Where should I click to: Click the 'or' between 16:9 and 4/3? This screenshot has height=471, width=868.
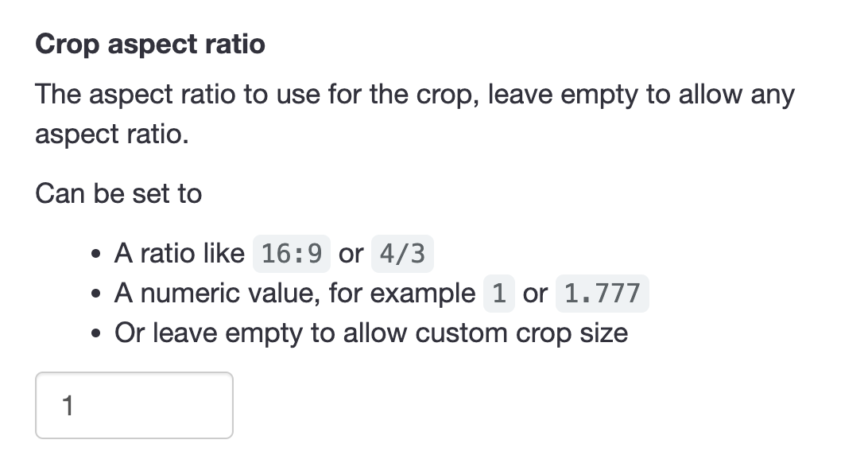click(351, 253)
